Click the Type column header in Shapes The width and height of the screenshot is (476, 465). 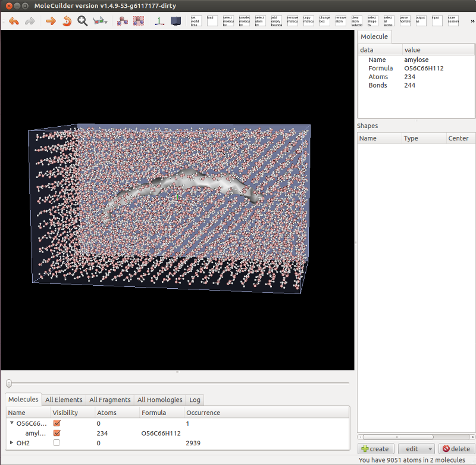pos(424,138)
